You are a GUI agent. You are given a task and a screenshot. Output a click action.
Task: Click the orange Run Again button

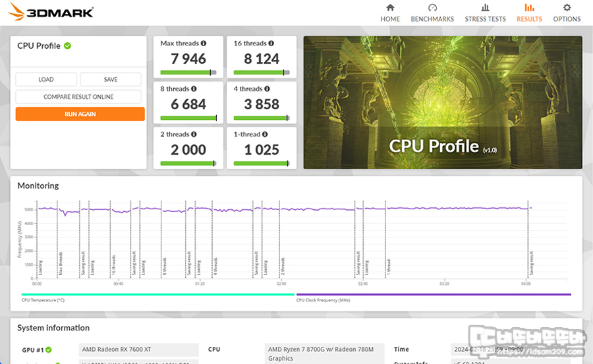pyautogui.click(x=80, y=114)
